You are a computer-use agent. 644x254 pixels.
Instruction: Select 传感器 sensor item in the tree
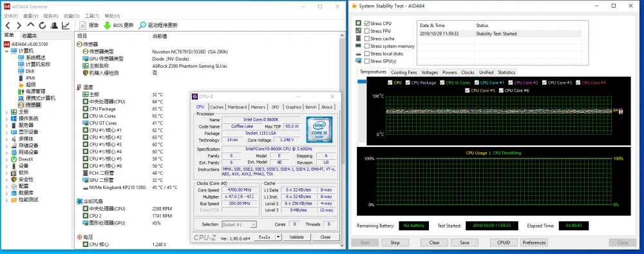(x=29, y=105)
